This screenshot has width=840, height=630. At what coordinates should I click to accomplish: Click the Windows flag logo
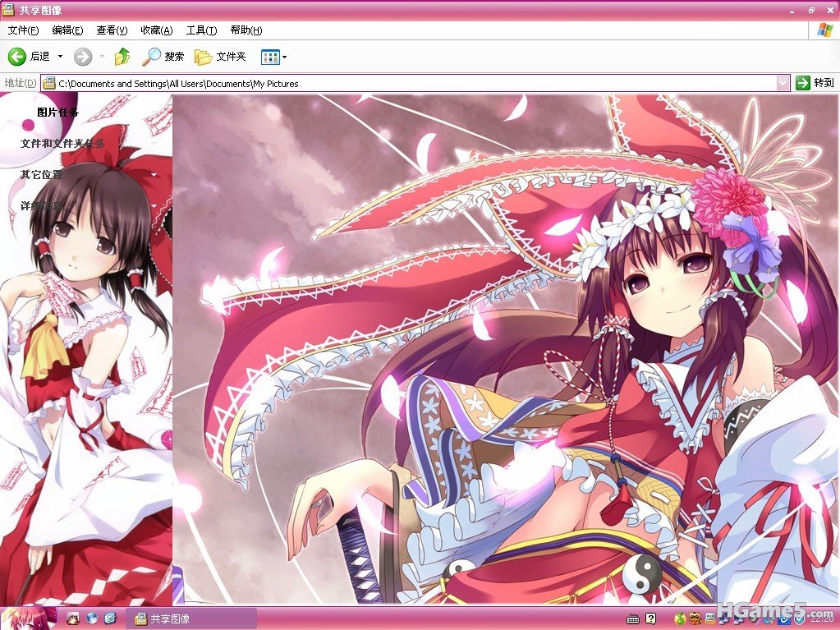coord(824,30)
